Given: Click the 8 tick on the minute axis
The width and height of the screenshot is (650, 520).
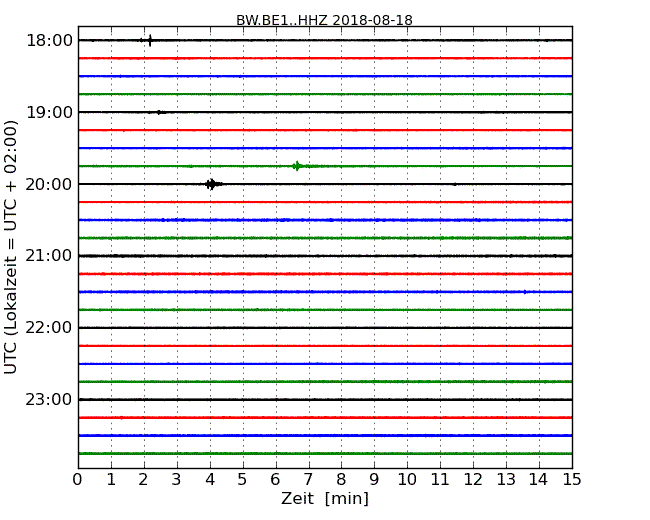Looking at the screenshot, I should 341,480.
